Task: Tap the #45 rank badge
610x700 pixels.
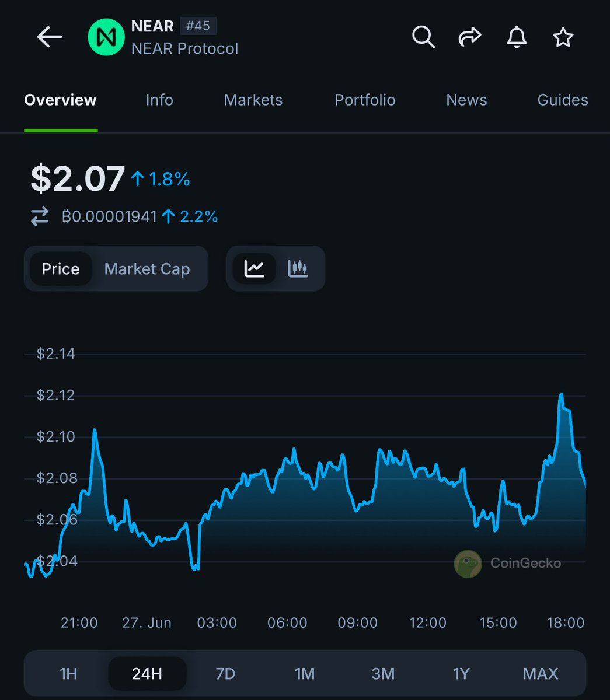Action: [x=198, y=26]
